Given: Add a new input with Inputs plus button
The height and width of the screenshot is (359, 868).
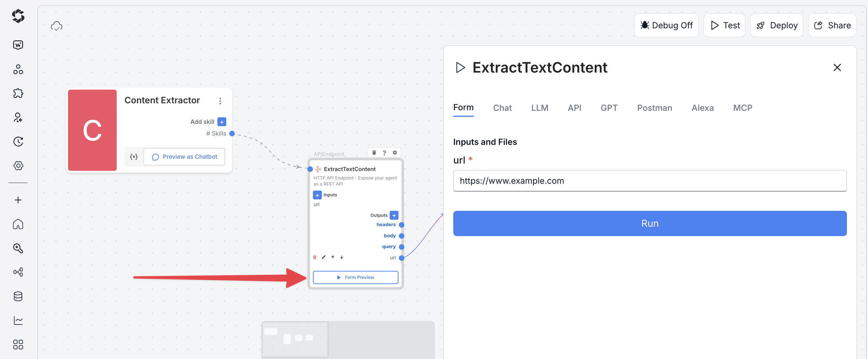Looking at the screenshot, I should point(317,195).
